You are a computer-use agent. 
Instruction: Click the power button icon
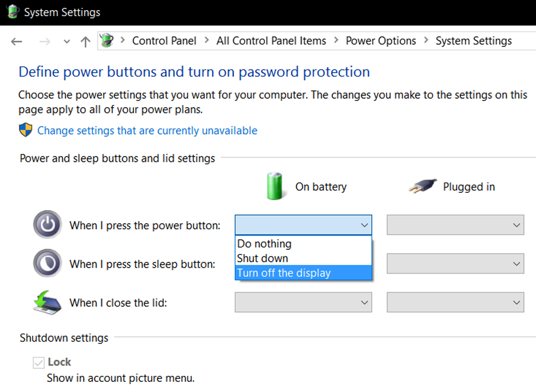(x=48, y=225)
